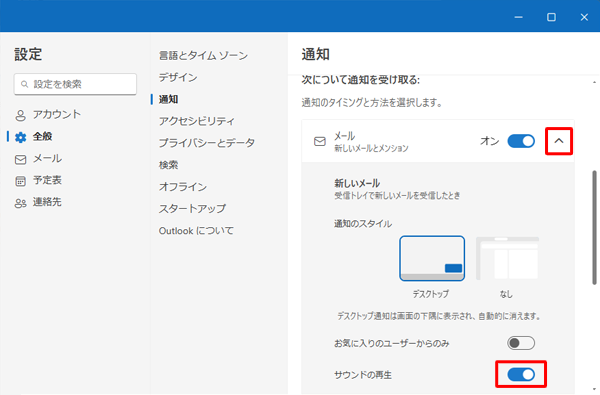Image resolution: width=600 pixels, height=395 pixels.
Task: Click the アカウント person icon
Action: (20, 115)
